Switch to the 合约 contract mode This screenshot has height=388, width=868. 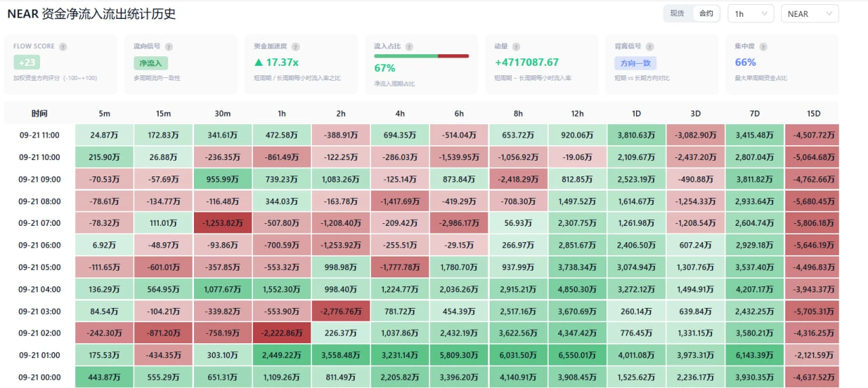706,14
